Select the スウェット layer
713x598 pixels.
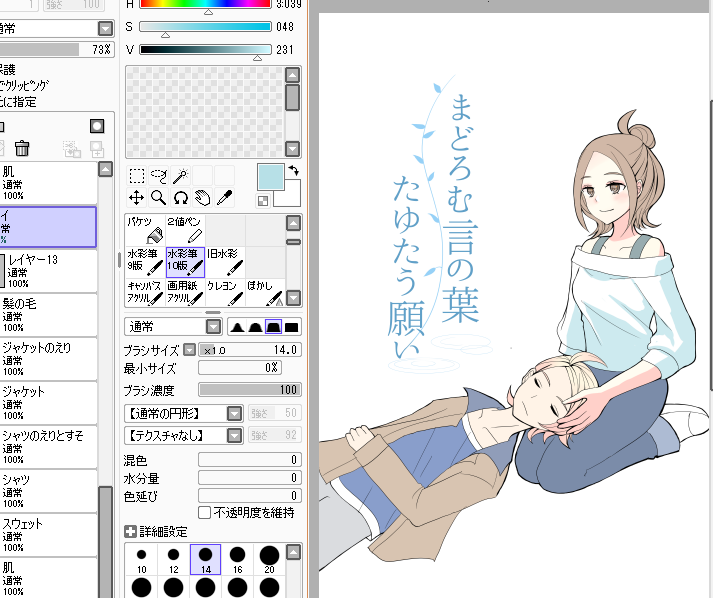pos(48,535)
